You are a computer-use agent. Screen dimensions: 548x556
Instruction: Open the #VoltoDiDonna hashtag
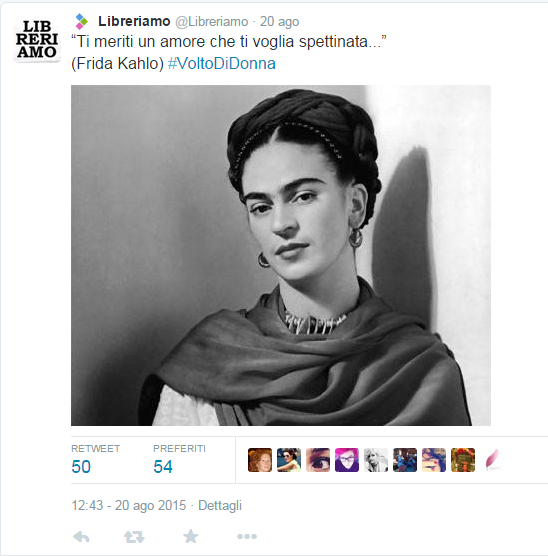click(222, 63)
